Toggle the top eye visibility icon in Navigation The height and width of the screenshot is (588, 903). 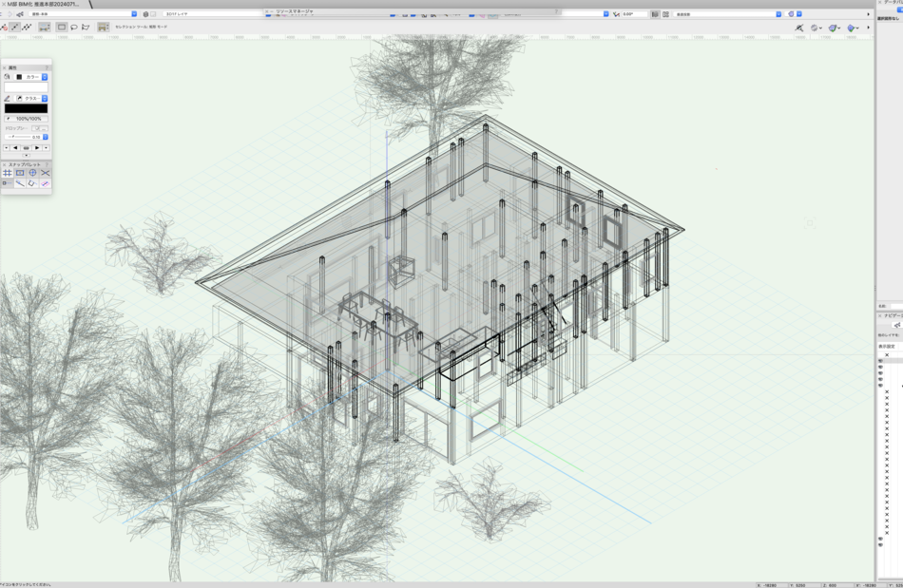[x=880, y=361]
